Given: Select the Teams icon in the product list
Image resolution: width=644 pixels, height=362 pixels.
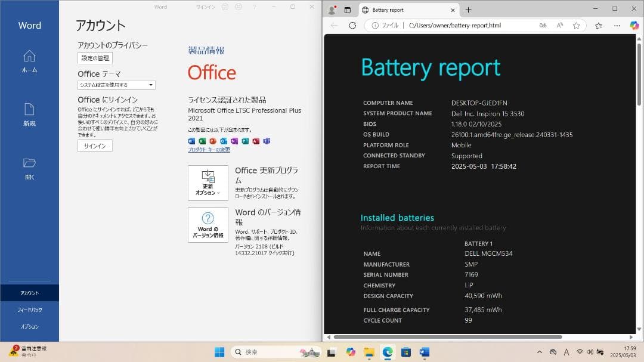Looking at the screenshot, I should point(267,141).
